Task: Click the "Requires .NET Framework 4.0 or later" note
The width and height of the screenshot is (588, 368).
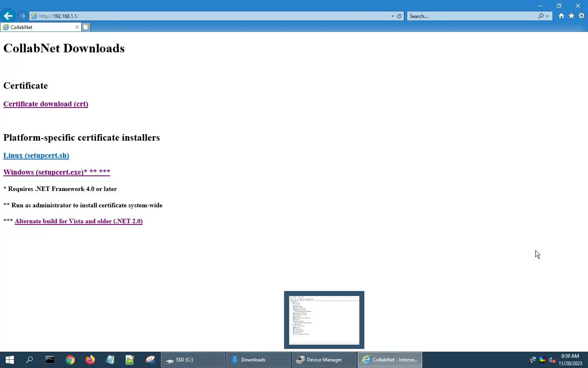Action: (x=62, y=189)
